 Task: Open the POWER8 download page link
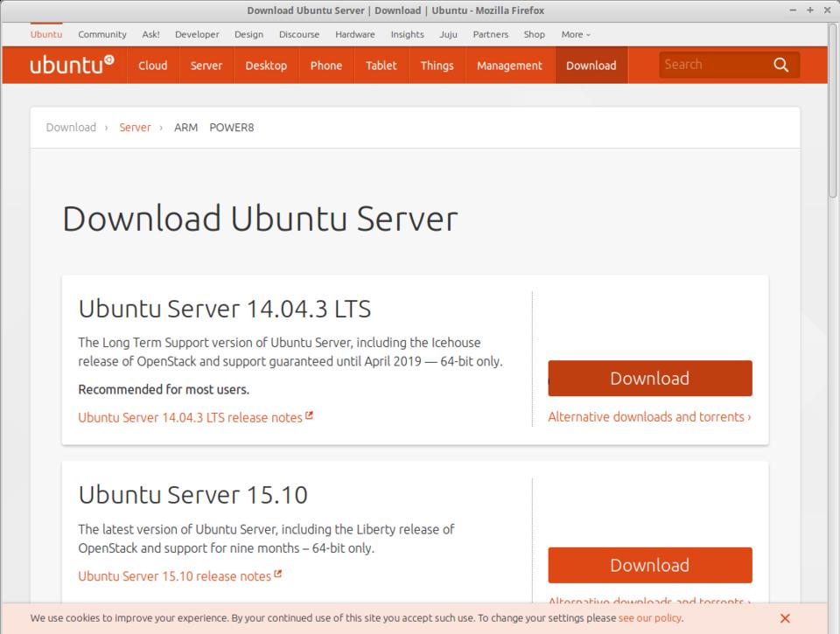tap(232, 128)
